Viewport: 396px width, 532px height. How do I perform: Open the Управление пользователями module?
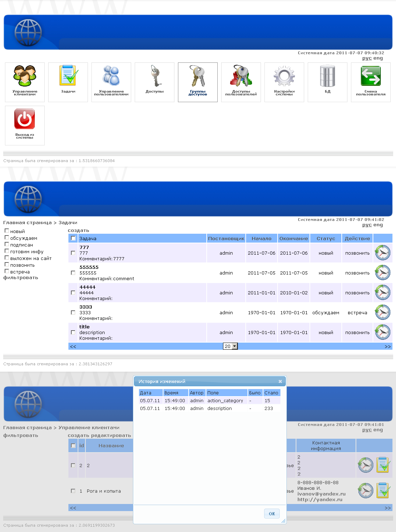pyautogui.click(x=111, y=82)
